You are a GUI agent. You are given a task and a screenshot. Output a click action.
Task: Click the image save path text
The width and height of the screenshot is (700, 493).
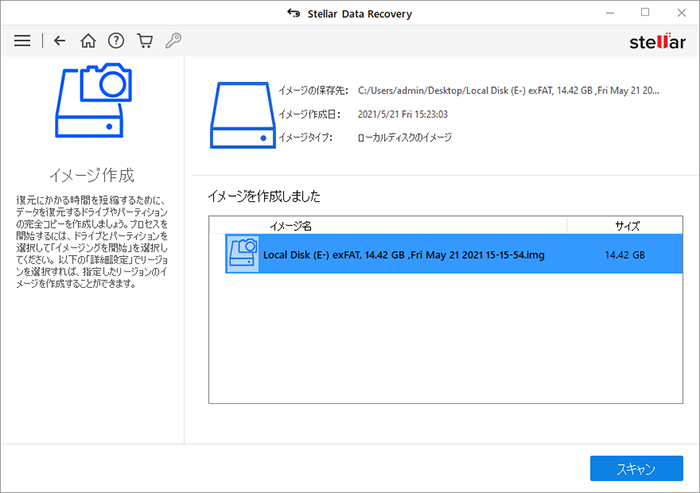[508, 90]
